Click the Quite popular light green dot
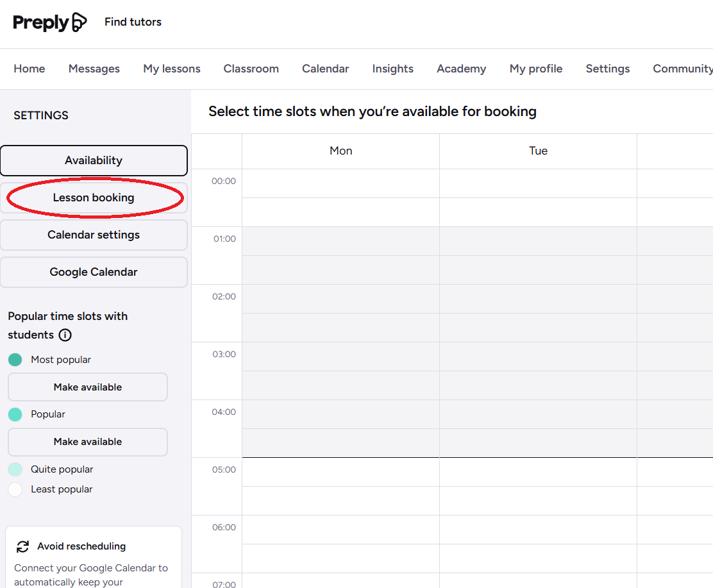Viewport: 713px width, 588px height. (x=15, y=469)
